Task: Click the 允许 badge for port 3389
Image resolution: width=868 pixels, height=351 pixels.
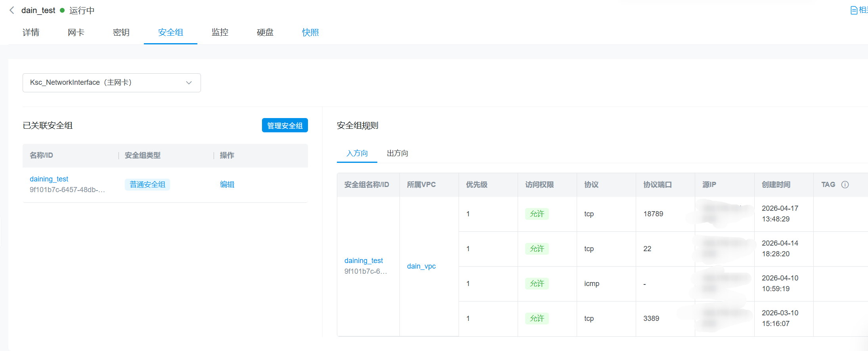Action: [537, 319]
